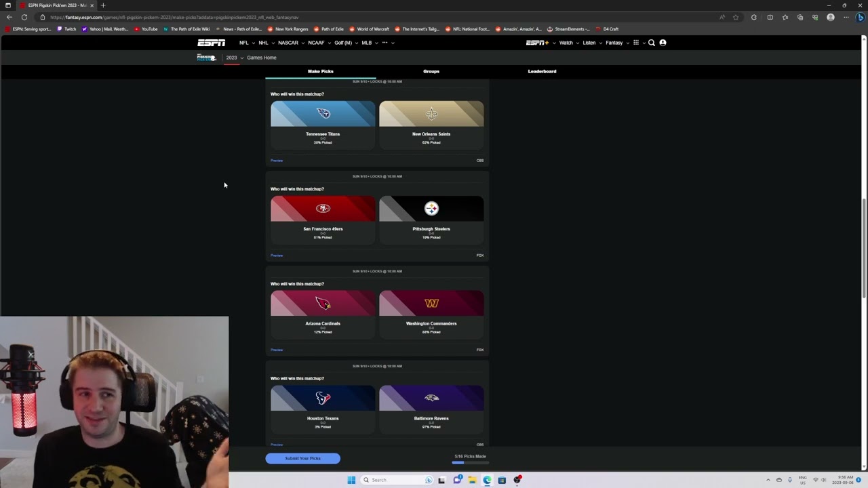Pick the Tennessee Titans card

(x=323, y=125)
